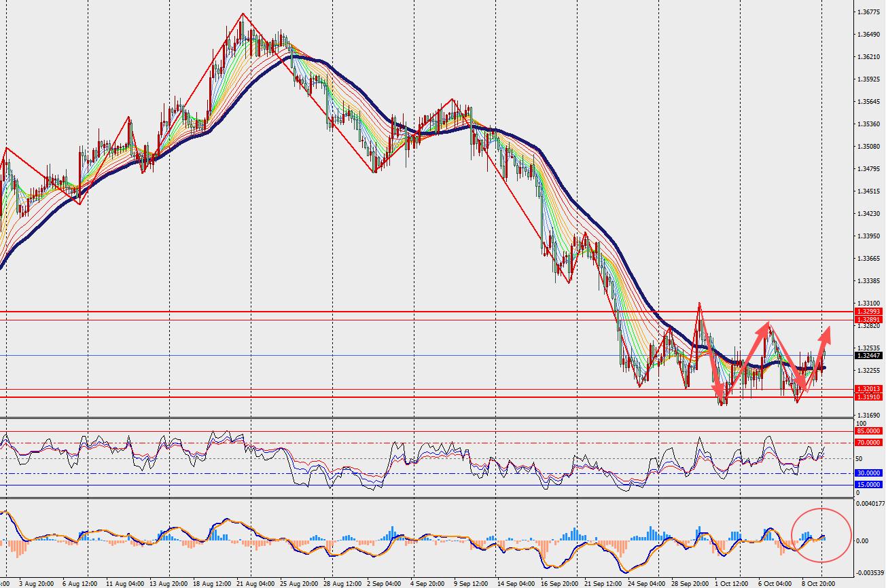Screen dimensions: 886x588
Task: Click the 1.36210 price scale value
Action: [x=867, y=57]
